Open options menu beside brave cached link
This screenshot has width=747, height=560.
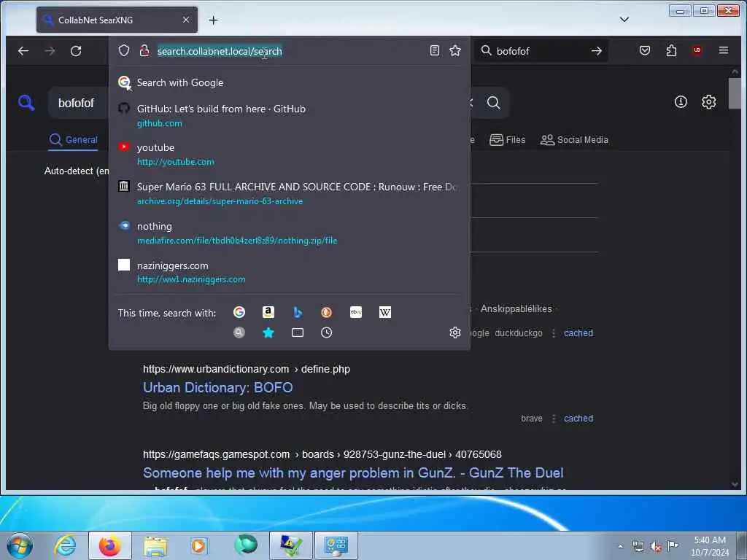(x=553, y=418)
